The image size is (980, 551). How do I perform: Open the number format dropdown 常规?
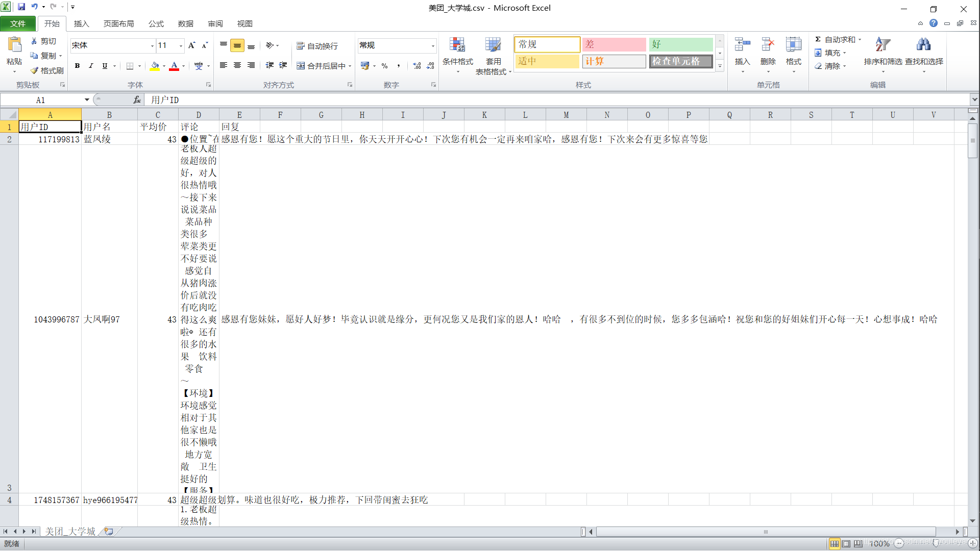click(433, 46)
